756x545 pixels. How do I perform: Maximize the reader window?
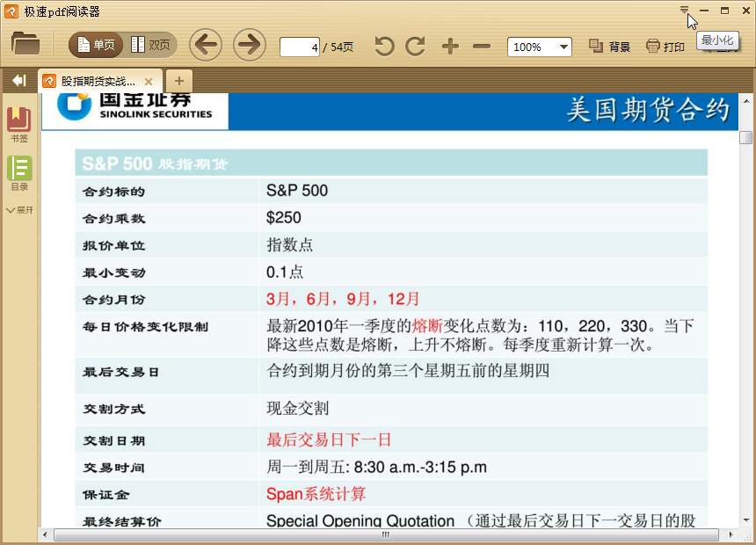coord(724,11)
